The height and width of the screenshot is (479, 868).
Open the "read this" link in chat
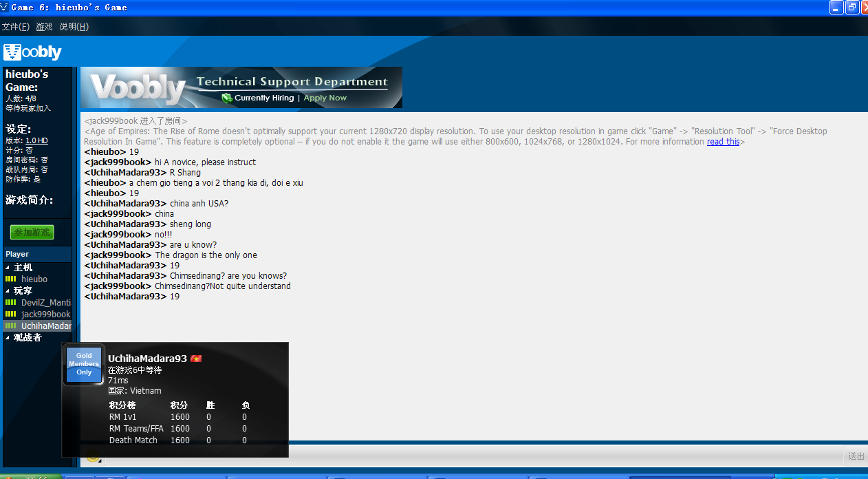coord(723,142)
